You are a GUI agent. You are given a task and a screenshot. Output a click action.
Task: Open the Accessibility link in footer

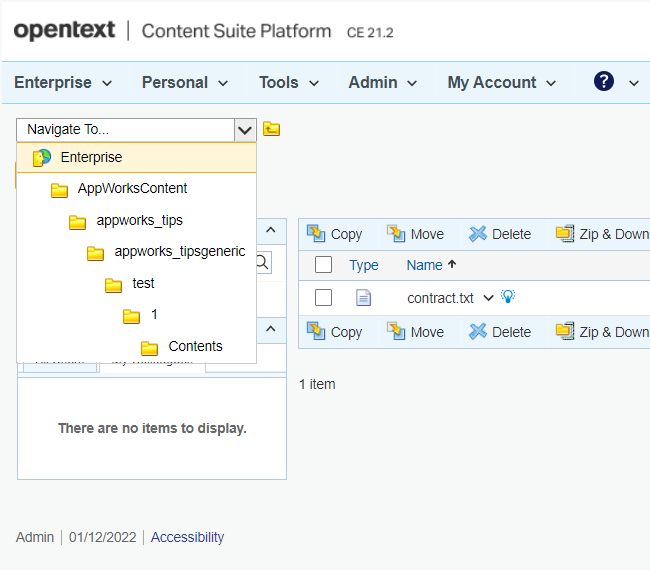[187, 537]
